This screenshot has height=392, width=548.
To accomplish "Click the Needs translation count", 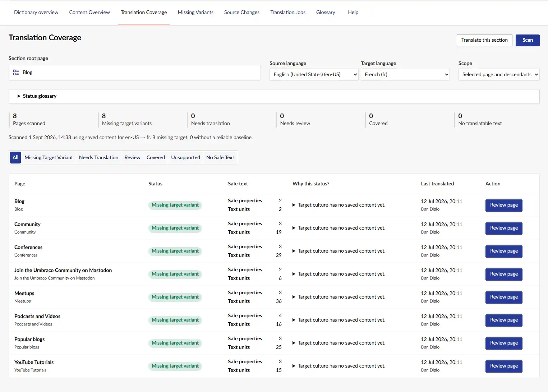I will click(x=193, y=116).
